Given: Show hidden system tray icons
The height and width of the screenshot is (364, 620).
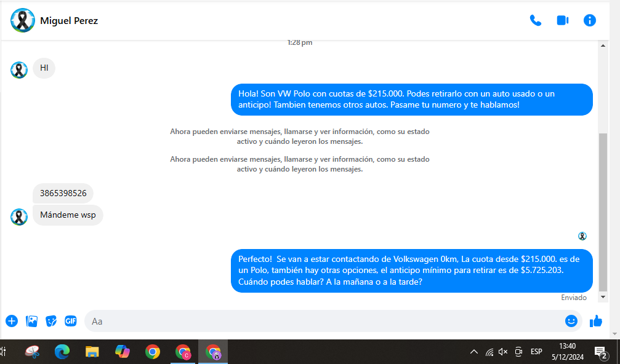Looking at the screenshot, I should pyautogui.click(x=473, y=351).
